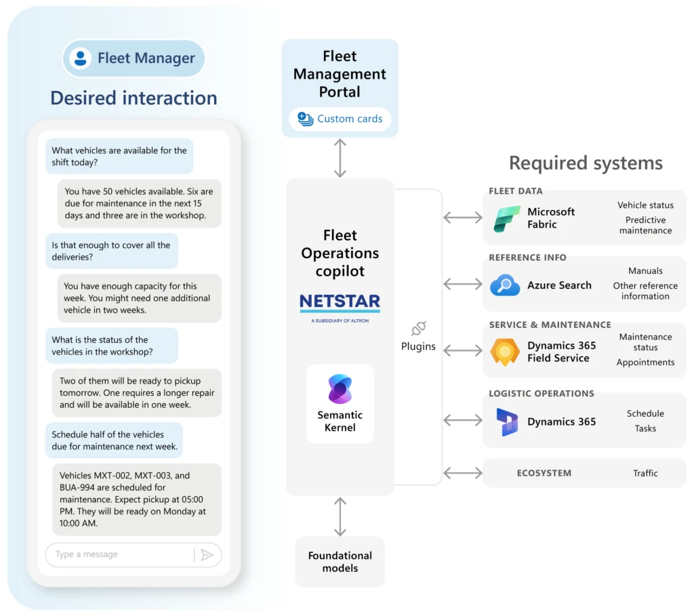The width and height of the screenshot is (694, 616).
Task: Click the arrow linking copilot to Foundational models
Action: pyautogui.click(x=340, y=515)
